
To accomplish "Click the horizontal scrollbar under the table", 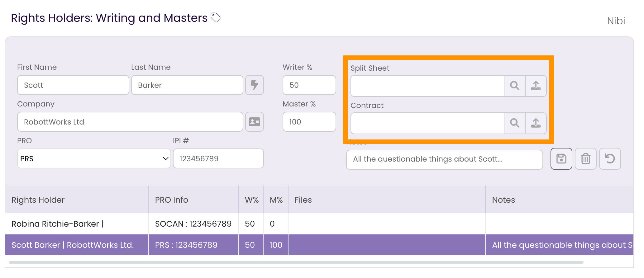I will coord(296,262).
